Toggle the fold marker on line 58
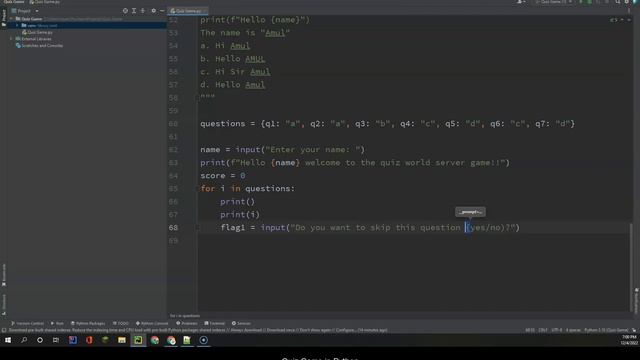Viewport: 640px width, 360px height. coord(197,98)
